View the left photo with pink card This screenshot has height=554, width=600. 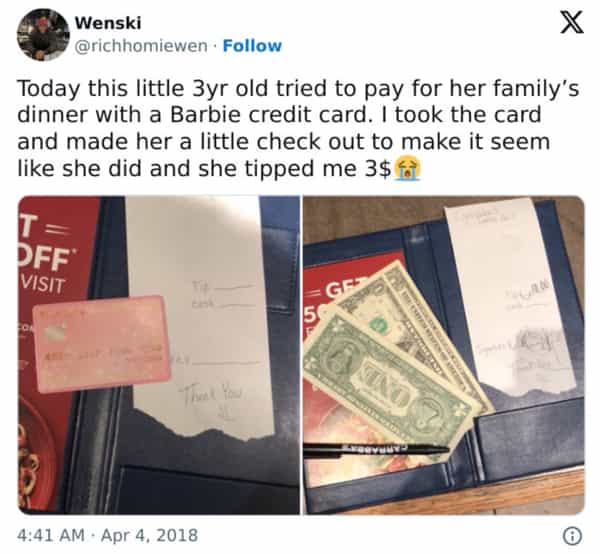159,355
